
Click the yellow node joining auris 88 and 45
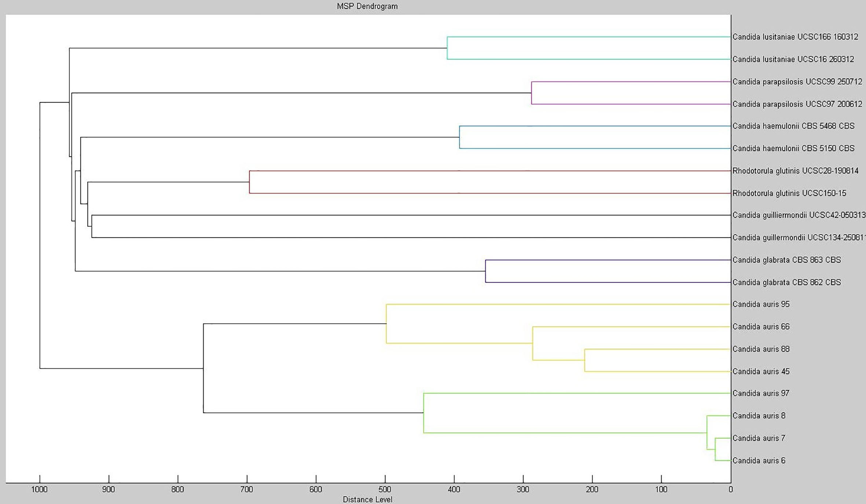pos(585,360)
